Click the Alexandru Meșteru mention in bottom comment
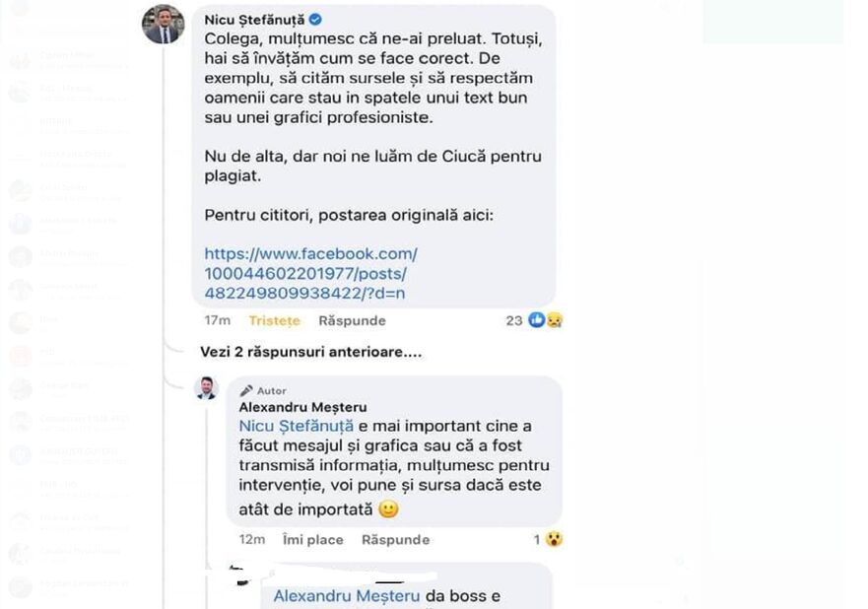868x609 pixels. (x=346, y=595)
